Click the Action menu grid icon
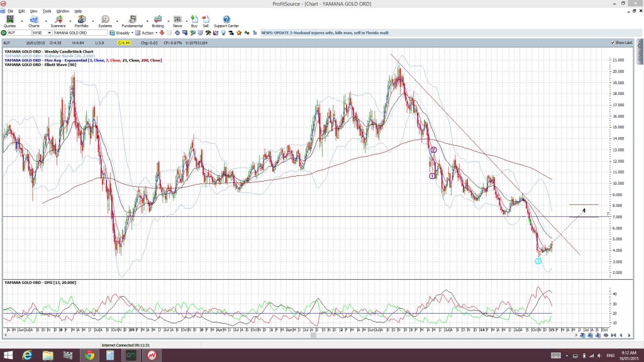 pyautogui.click(x=138, y=33)
